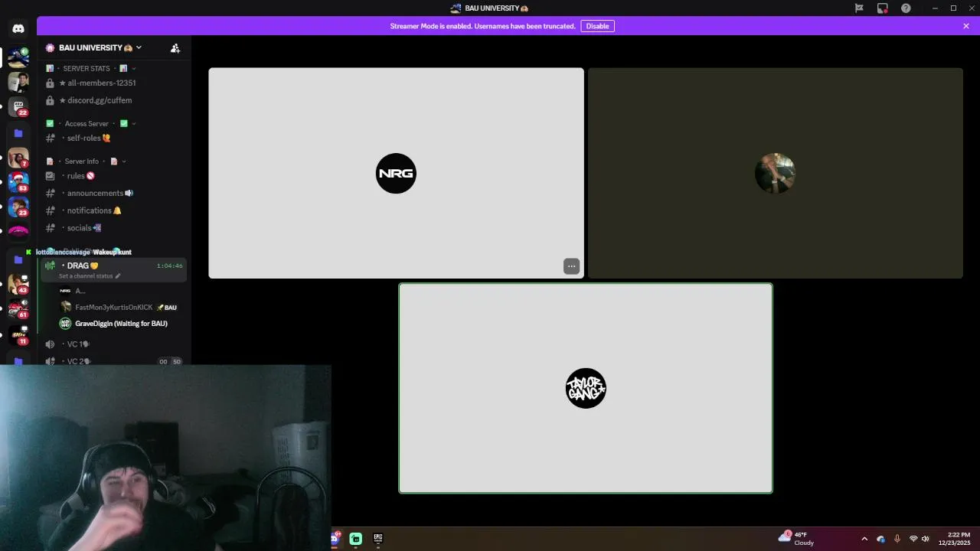980x551 pixels.
Task: Focus the Taylor Gang participant tile
Action: (586, 389)
